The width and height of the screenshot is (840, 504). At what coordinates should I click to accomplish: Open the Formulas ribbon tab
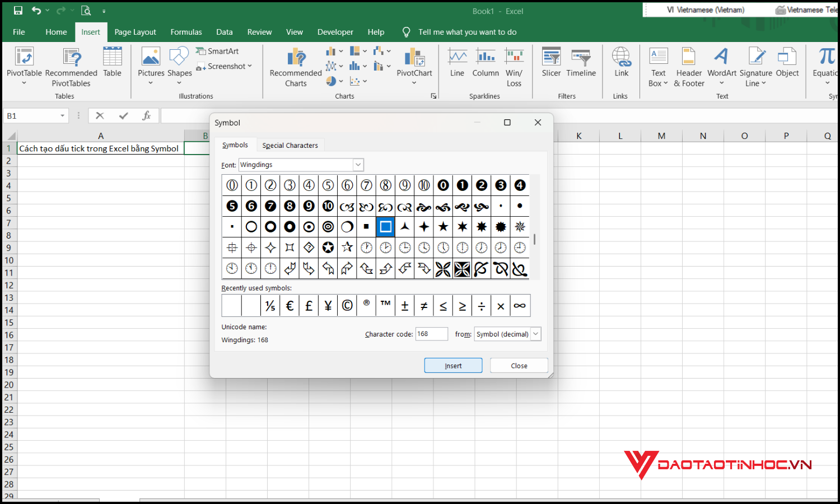pyautogui.click(x=186, y=32)
